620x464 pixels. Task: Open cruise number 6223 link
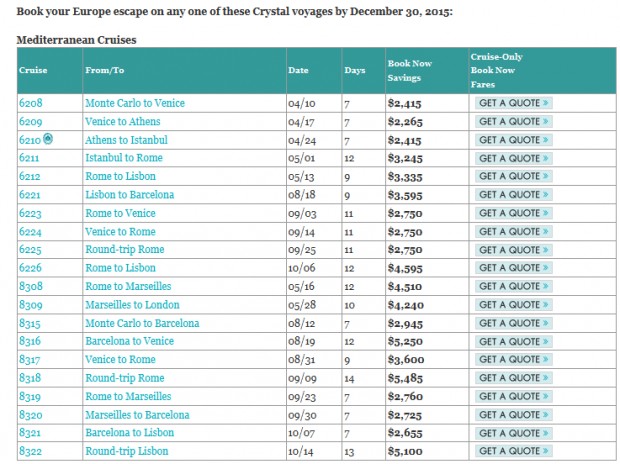point(30,214)
